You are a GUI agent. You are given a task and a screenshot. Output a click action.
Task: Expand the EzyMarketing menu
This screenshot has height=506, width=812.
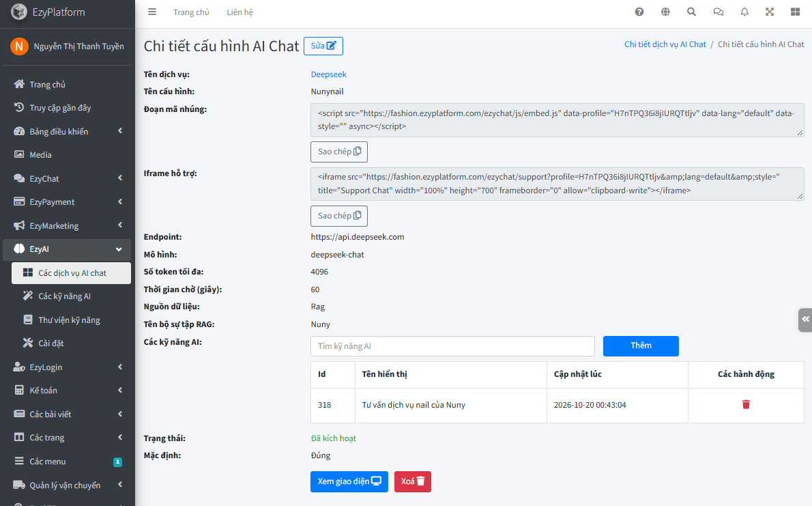click(x=66, y=225)
